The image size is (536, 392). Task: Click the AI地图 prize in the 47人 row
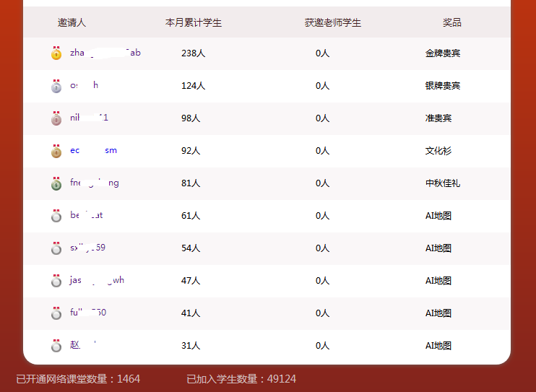click(x=438, y=281)
